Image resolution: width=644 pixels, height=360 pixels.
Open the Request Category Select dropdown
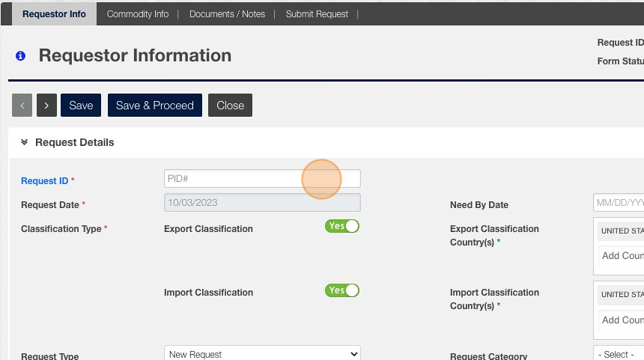pyautogui.click(x=619, y=354)
